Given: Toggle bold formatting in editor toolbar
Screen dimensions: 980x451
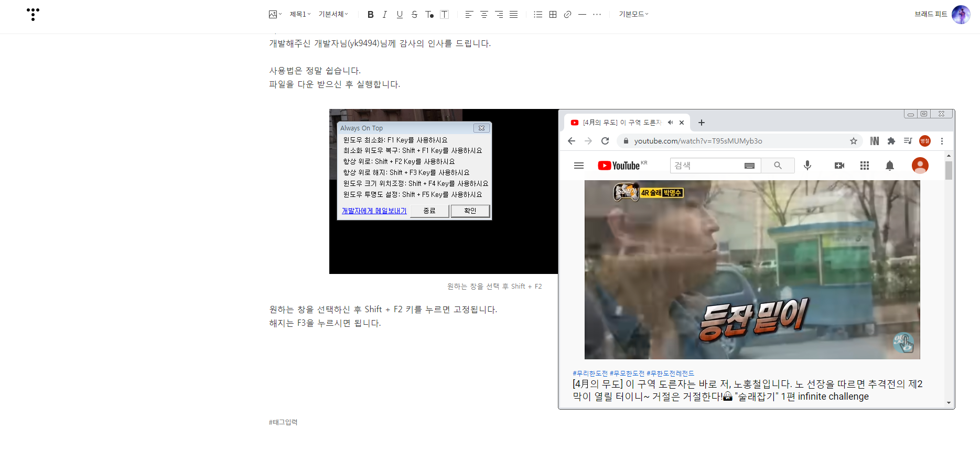Looking at the screenshot, I should [370, 14].
